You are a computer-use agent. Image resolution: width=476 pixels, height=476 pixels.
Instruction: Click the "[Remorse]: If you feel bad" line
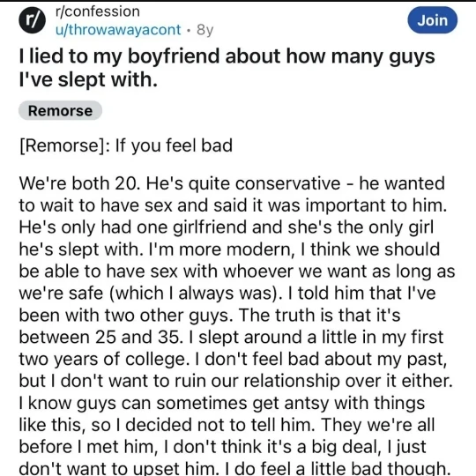tap(126, 145)
